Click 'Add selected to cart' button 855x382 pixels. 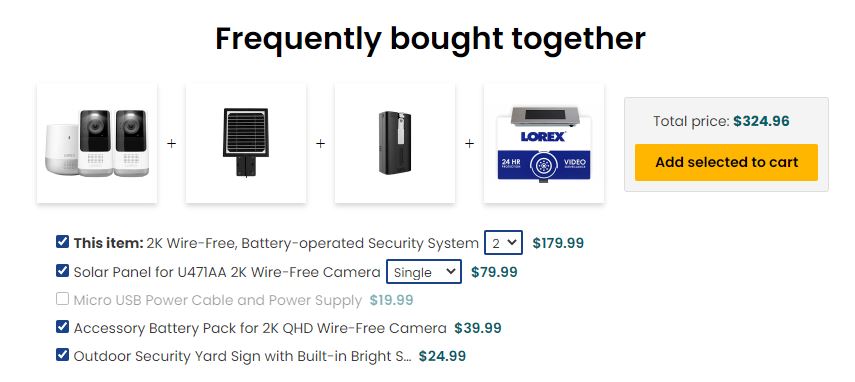click(x=726, y=162)
